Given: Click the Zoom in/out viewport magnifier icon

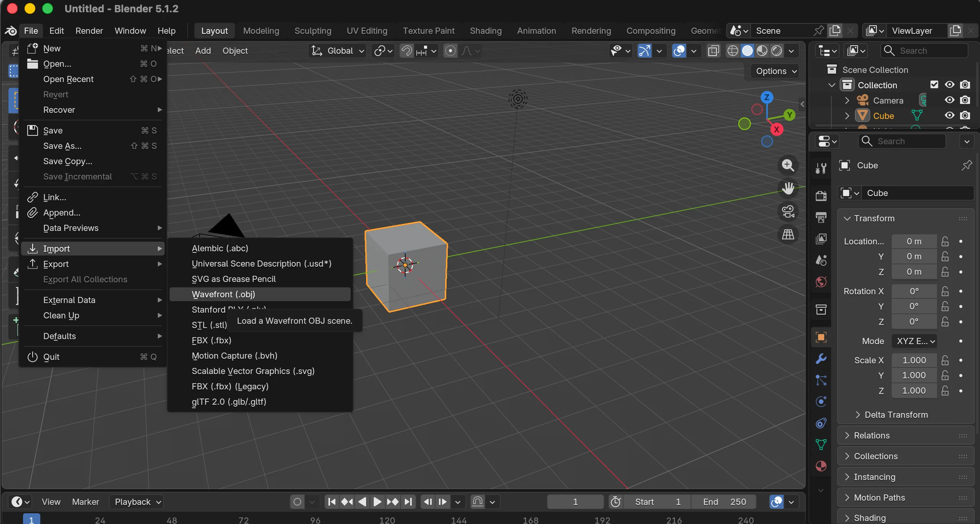Looking at the screenshot, I should tap(788, 165).
